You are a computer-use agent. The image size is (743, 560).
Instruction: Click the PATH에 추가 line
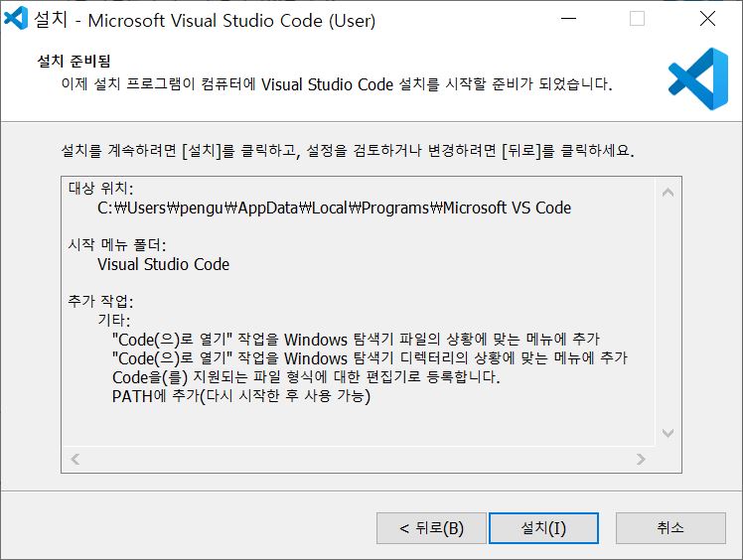[241, 396]
